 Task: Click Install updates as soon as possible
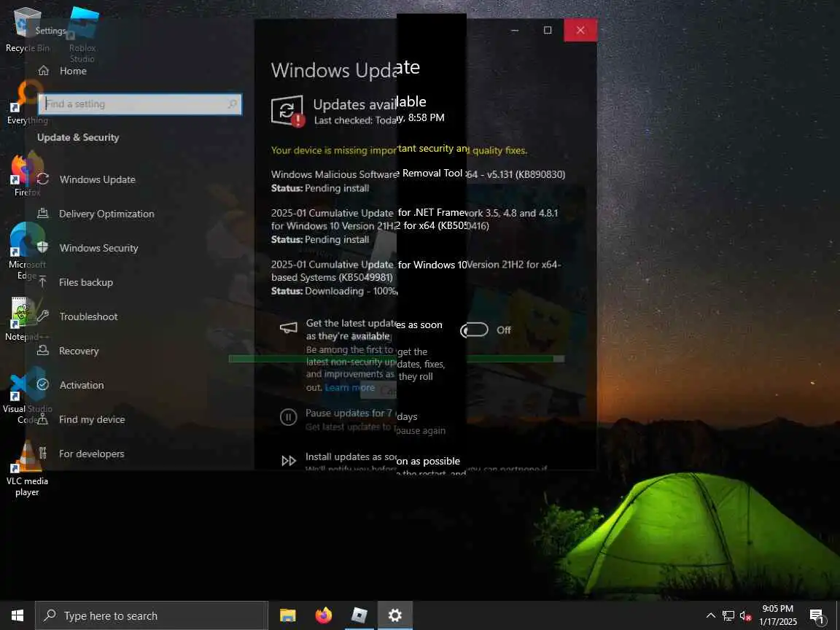(x=383, y=458)
